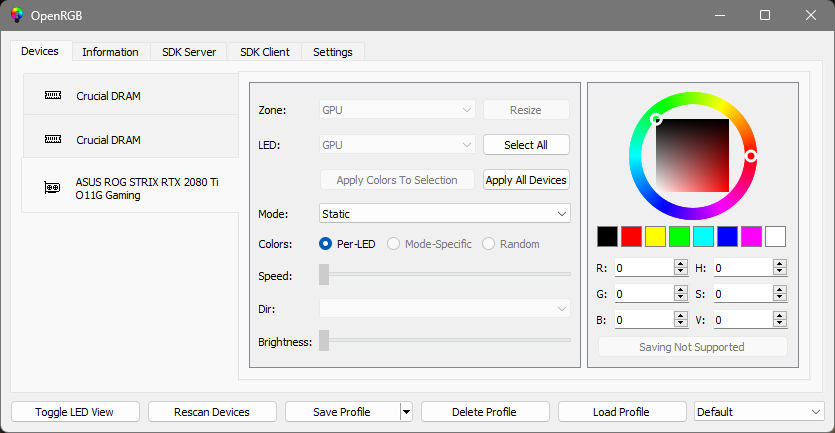
Task: Click the hue ring handle on right side
Action: pos(750,156)
